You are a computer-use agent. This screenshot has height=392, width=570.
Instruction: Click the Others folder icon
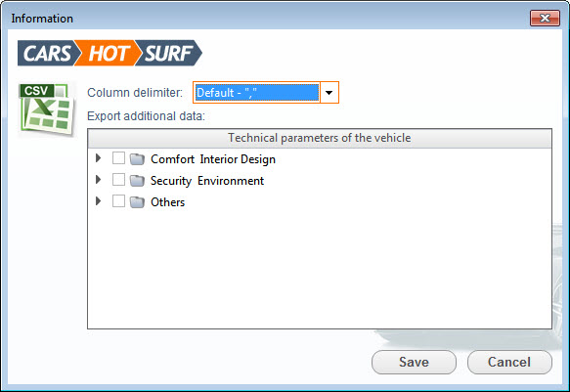[x=137, y=202]
